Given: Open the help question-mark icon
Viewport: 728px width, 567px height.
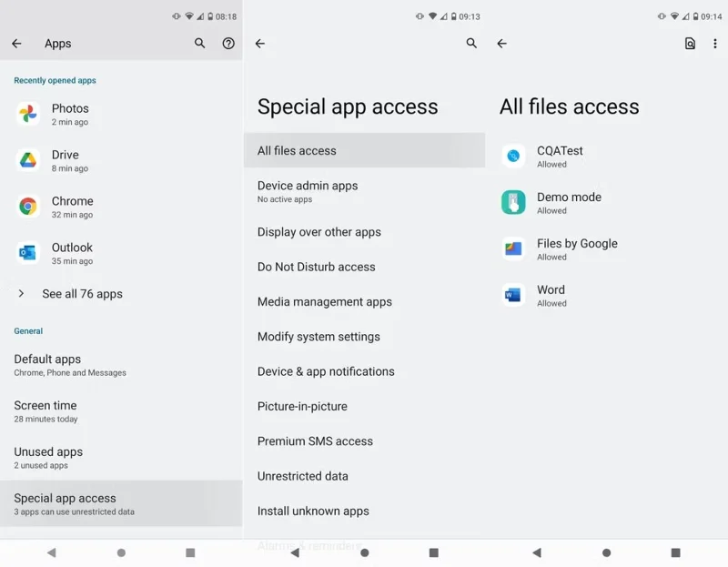Looking at the screenshot, I should [x=228, y=43].
